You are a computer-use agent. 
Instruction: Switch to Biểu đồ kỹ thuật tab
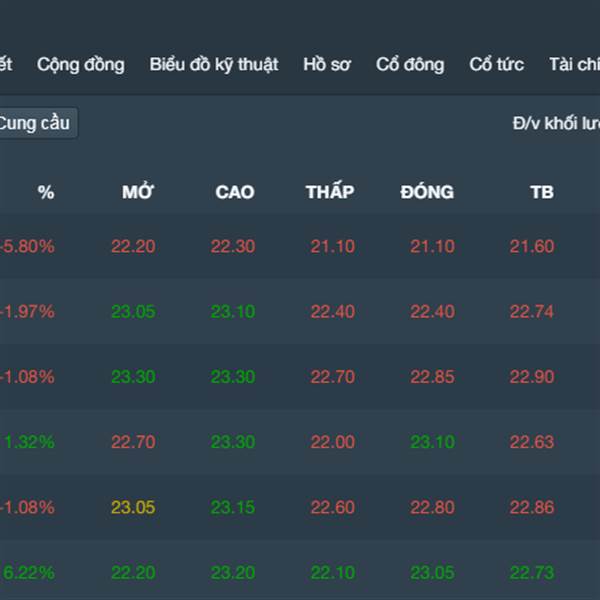click(x=214, y=65)
